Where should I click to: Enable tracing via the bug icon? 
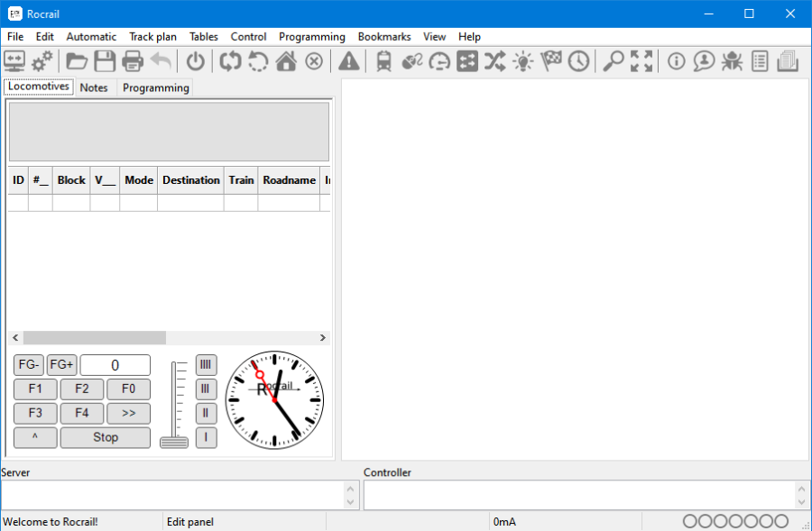click(x=734, y=60)
